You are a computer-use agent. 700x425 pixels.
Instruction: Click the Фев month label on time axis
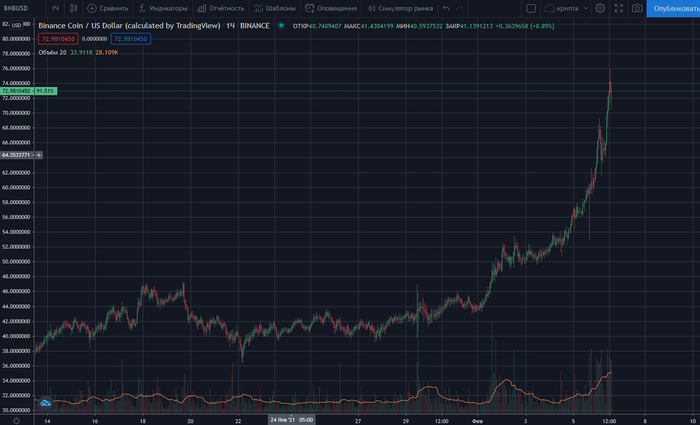[478, 421]
